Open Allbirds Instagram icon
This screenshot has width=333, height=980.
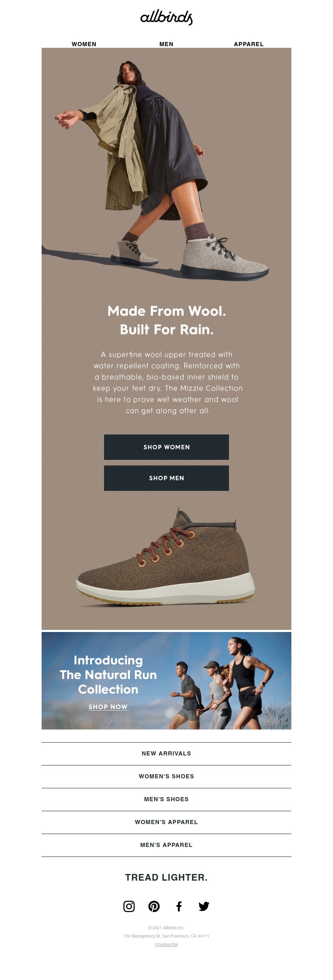[129, 906]
